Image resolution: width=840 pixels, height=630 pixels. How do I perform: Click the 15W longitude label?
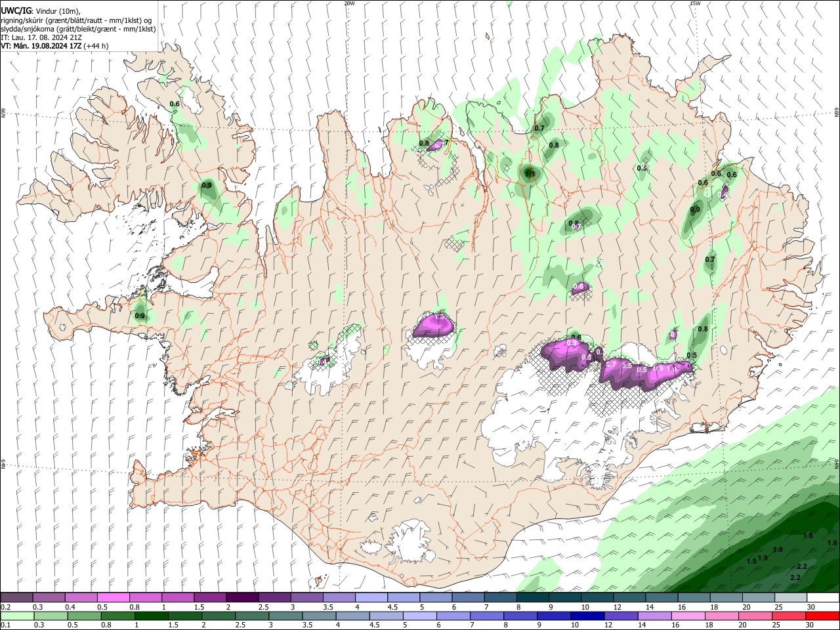pyautogui.click(x=695, y=3)
